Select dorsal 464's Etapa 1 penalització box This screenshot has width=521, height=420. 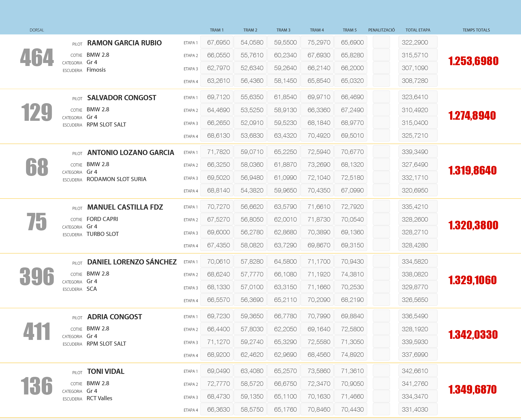381,43
